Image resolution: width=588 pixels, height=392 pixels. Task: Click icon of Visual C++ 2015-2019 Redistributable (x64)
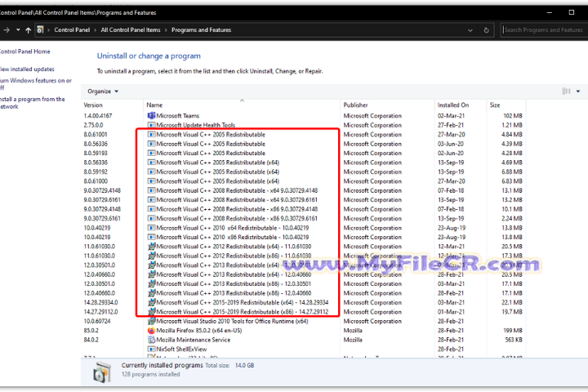point(151,302)
